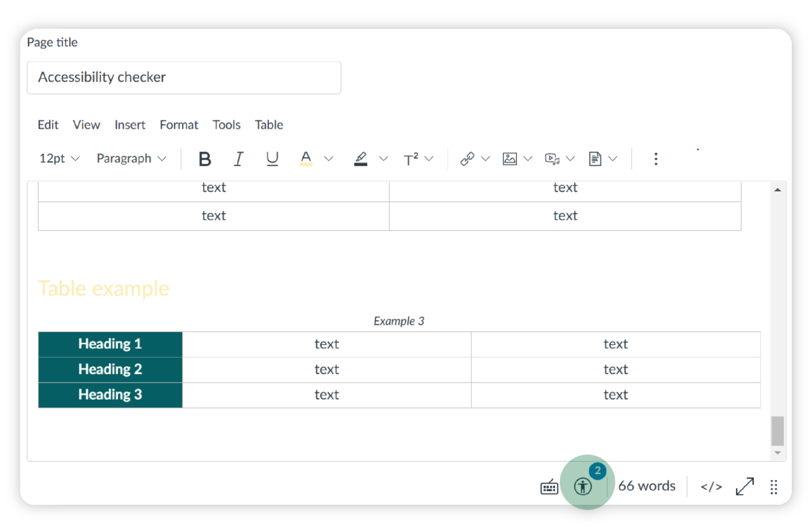This screenshot has height=530, width=812.
Task: Grab the editor resize handle
Action: point(774,486)
